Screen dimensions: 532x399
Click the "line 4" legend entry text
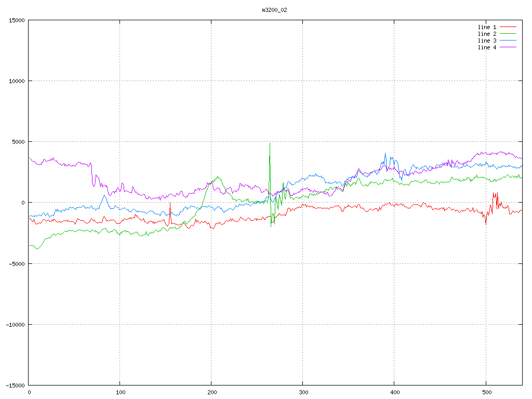click(487, 47)
